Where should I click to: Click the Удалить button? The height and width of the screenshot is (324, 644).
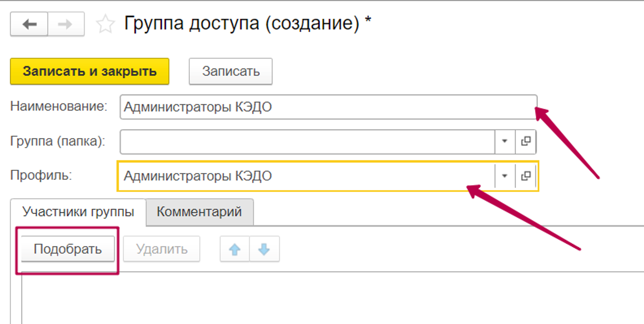[162, 249]
